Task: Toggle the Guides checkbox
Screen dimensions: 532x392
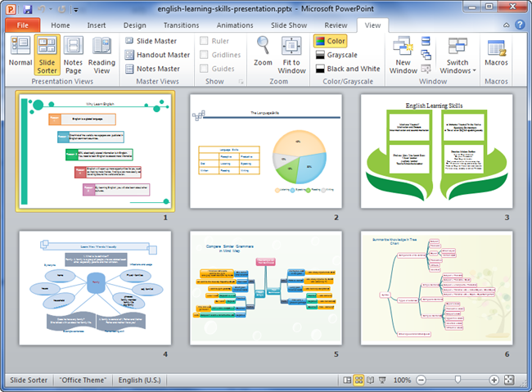Action: point(204,69)
